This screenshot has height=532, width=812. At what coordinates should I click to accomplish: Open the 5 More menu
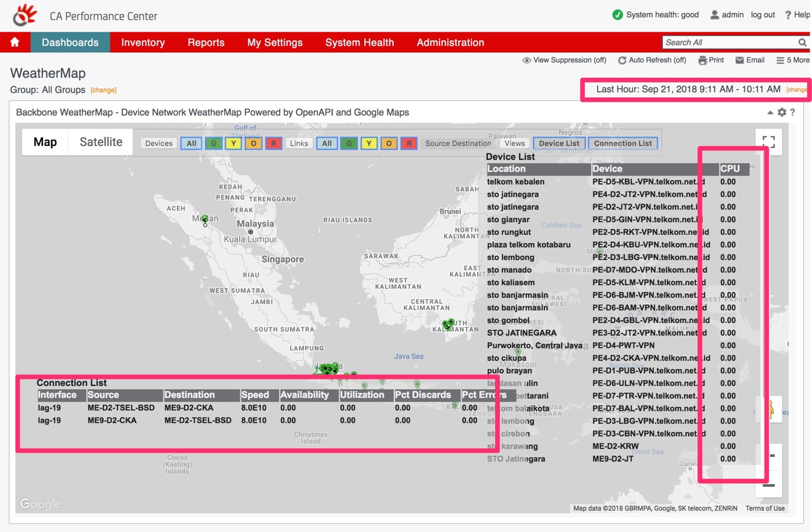tap(793, 60)
